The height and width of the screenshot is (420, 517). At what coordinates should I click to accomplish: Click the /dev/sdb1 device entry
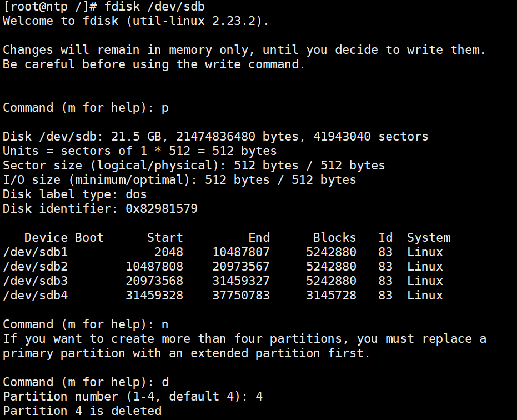(x=35, y=252)
